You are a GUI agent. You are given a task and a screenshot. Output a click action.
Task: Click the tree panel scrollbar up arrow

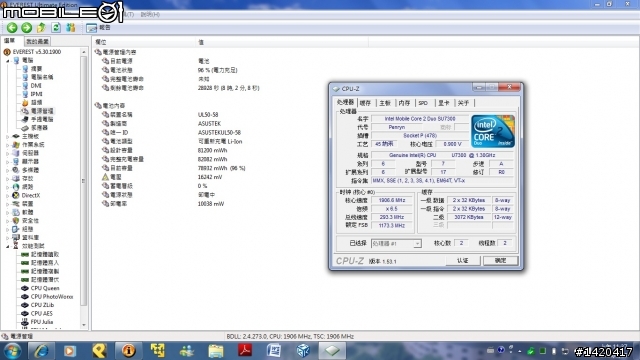click(x=84, y=52)
